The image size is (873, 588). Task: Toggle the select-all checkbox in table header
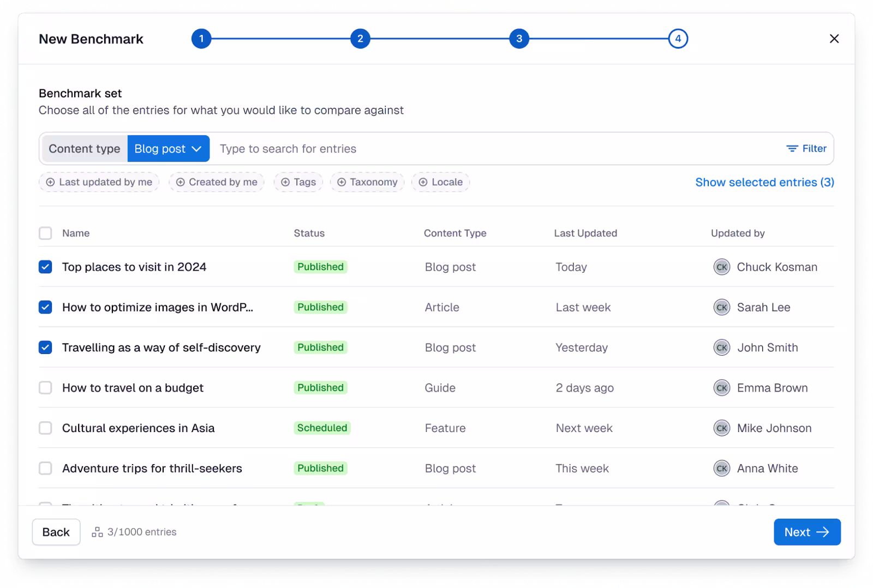[45, 233]
